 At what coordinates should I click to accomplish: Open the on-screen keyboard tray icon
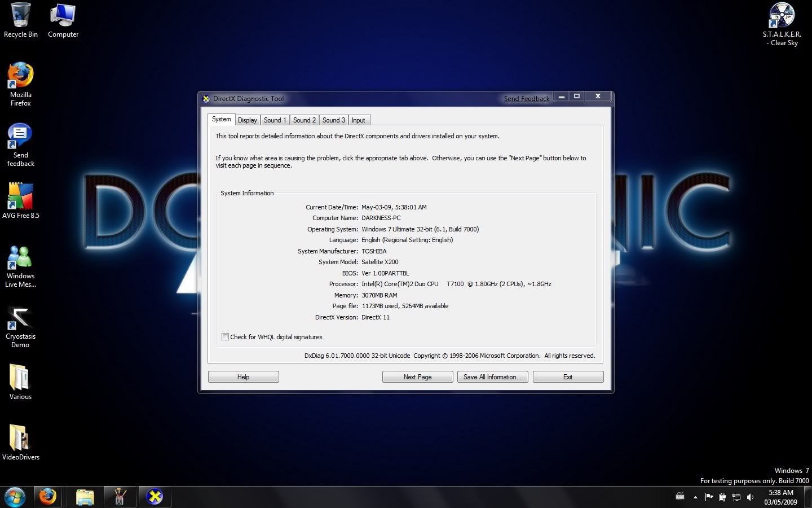(680, 497)
